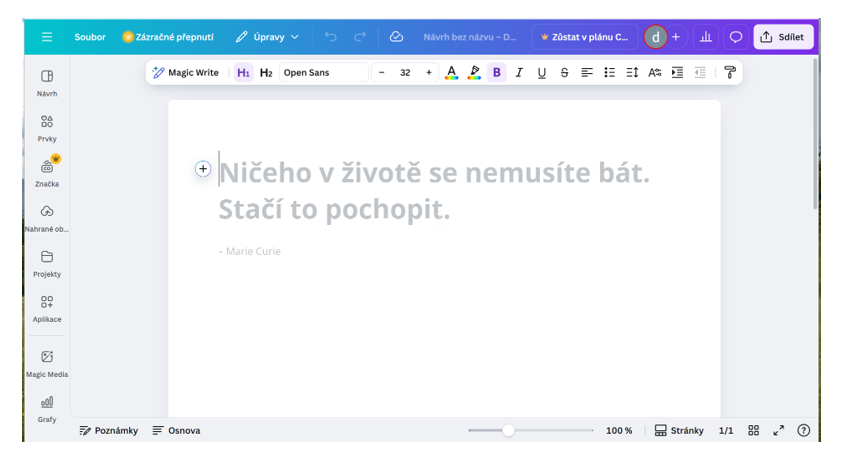Open the Open Sans font selector

pos(323,73)
